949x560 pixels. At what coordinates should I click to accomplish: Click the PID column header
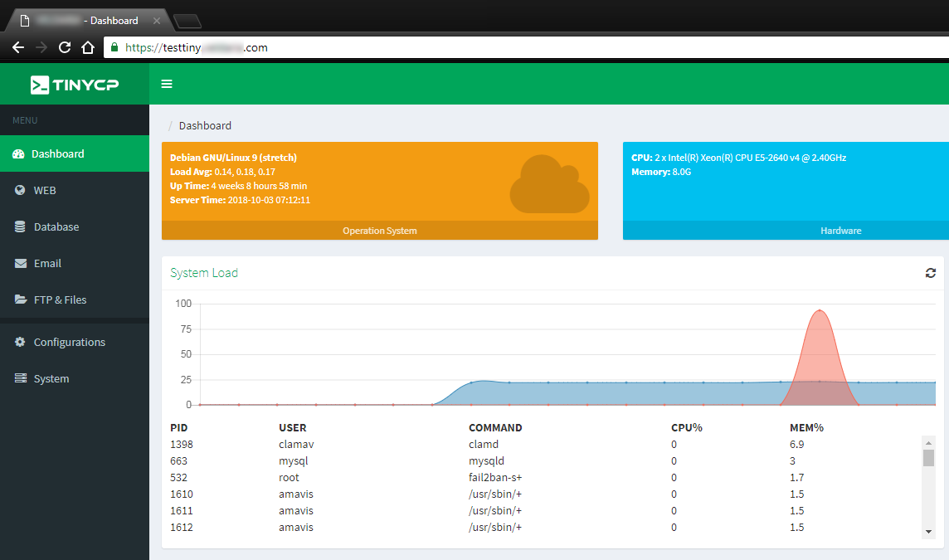coord(178,427)
